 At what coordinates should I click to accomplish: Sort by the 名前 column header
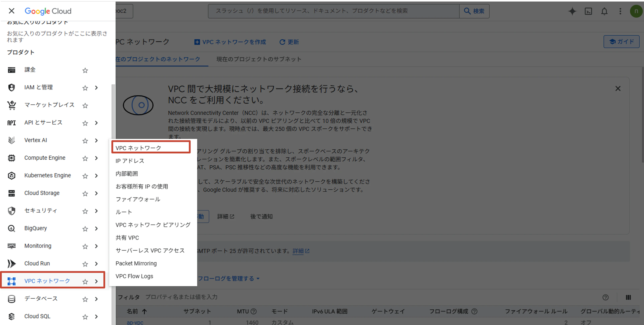pos(137,311)
